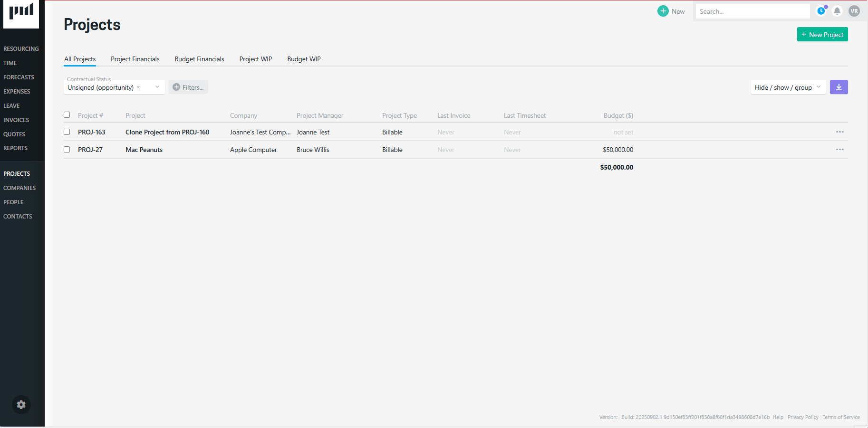Add a filter using the Filters button
Screen dimensions: 868x428
pos(188,87)
